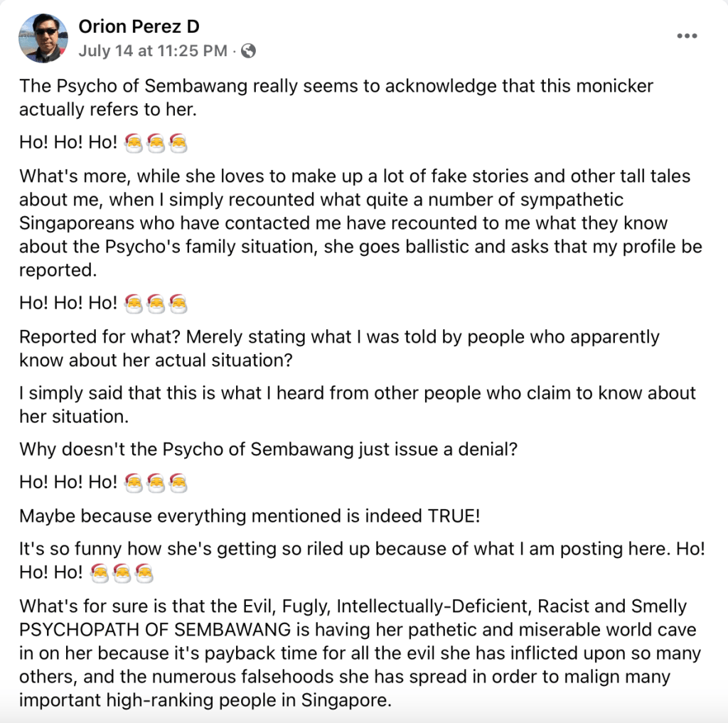This screenshot has width=728, height=723.
Task: Click first Santa emoji below the 'denial?' question
Action: 133,483
